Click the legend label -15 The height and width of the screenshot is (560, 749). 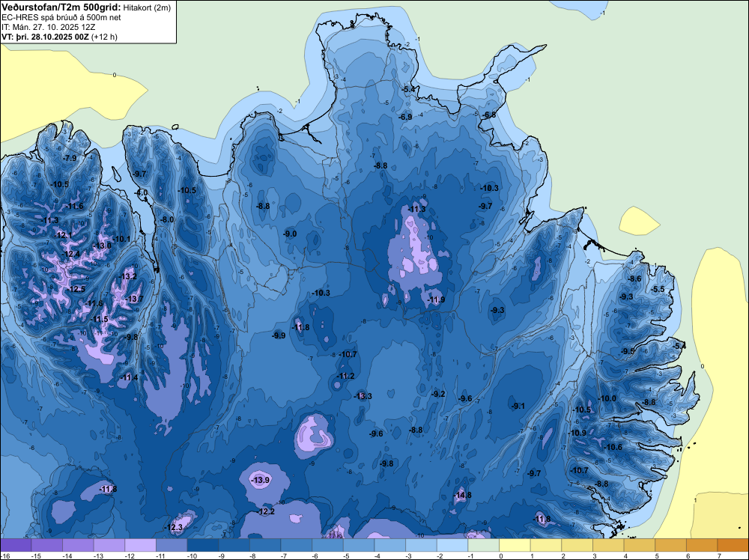tap(35, 556)
